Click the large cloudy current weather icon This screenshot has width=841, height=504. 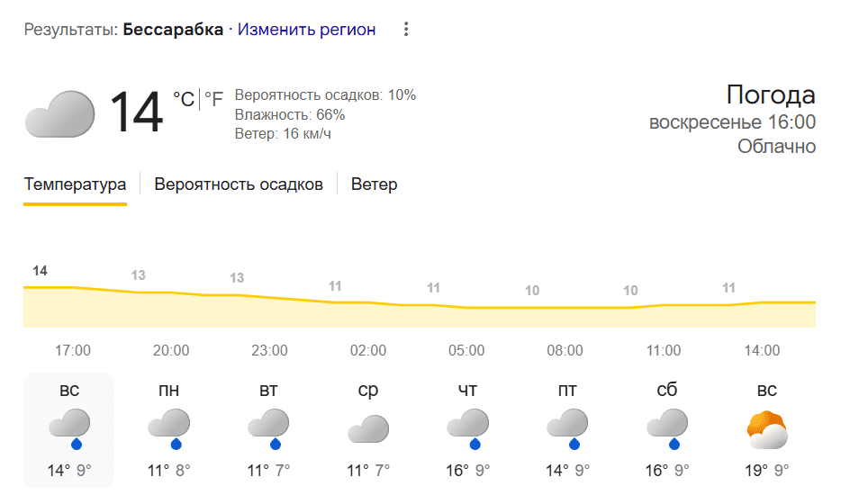(59, 113)
